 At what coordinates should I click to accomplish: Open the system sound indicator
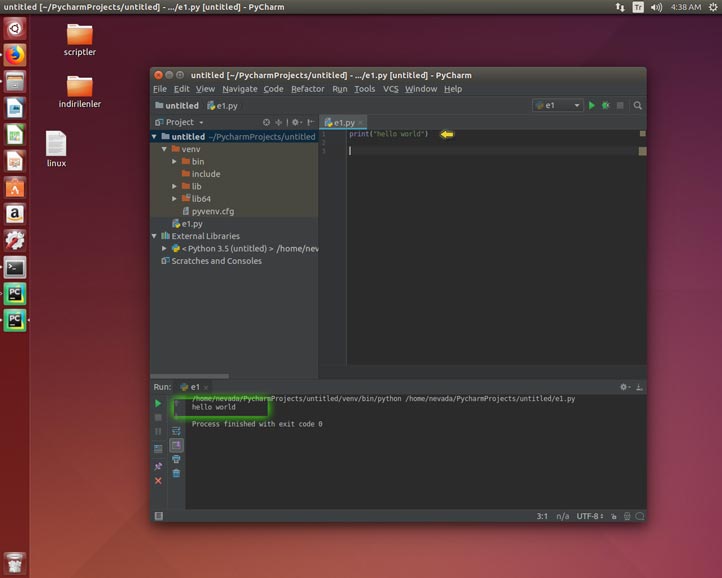click(x=656, y=7)
